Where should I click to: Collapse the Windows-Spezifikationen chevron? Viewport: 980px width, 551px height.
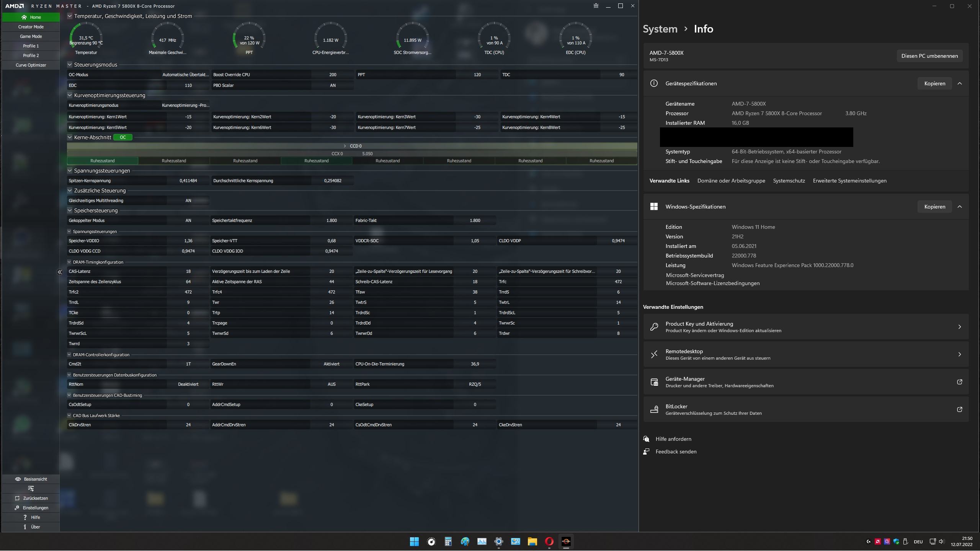(960, 207)
